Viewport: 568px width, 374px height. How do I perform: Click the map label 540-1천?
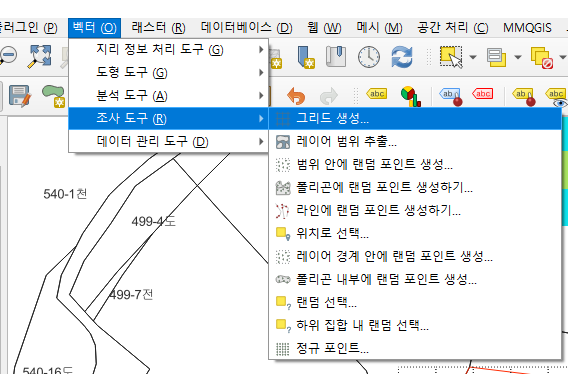(65, 194)
